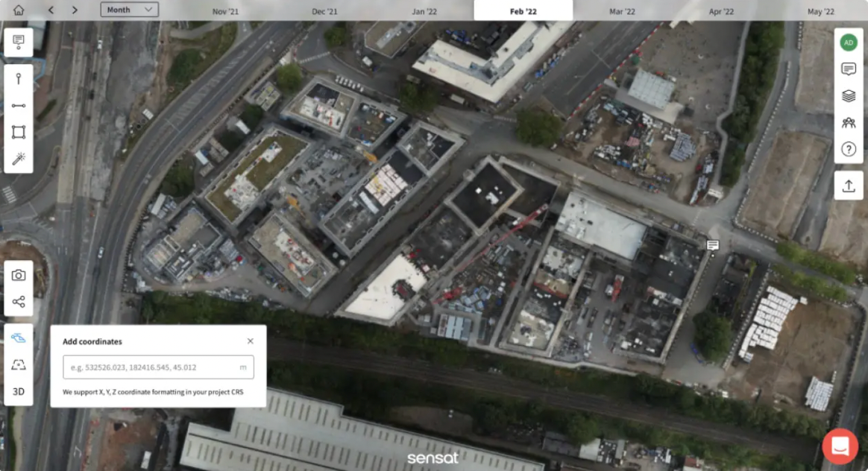Open the Month interval dropdown
868x471 pixels.
(130, 10)
